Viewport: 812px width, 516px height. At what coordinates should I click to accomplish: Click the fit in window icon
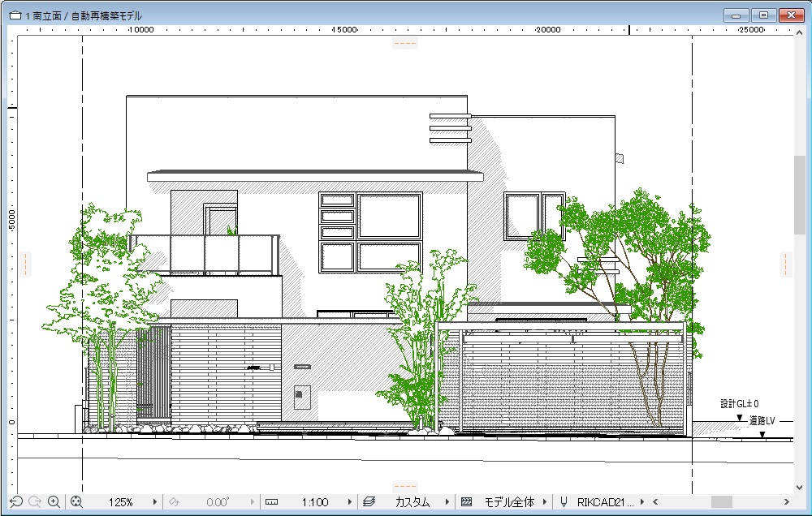tap(77, 502)
